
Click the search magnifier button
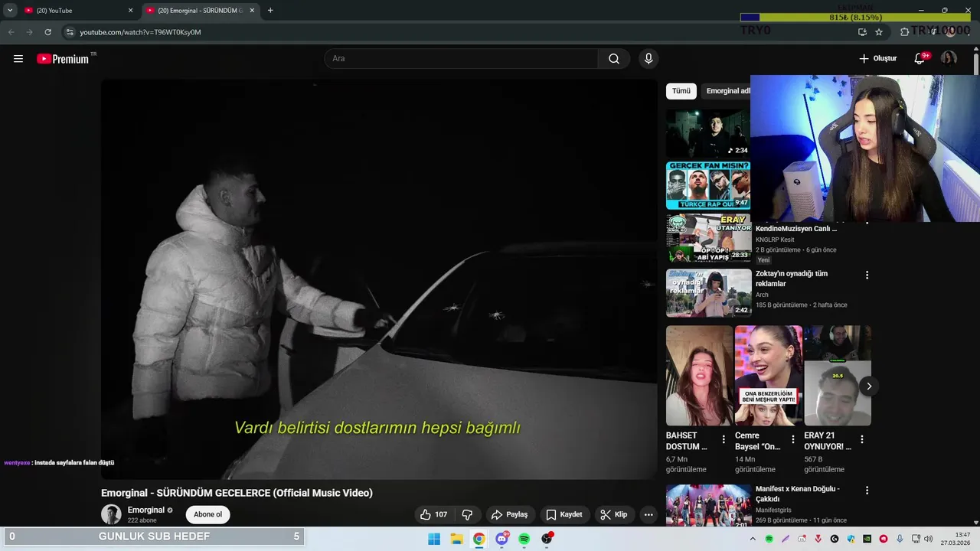tap(614, 59)
